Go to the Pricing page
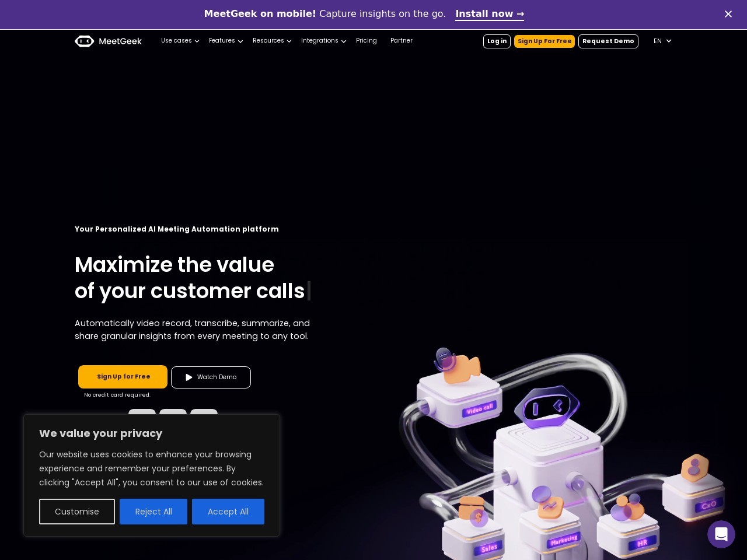Screen dimensions: 747x560 pos(366,41)
